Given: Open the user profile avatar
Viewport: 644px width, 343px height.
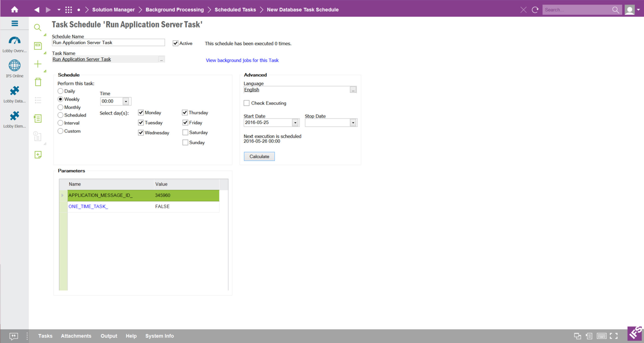Looking at the screenshot, I should (x=630, y=10).
